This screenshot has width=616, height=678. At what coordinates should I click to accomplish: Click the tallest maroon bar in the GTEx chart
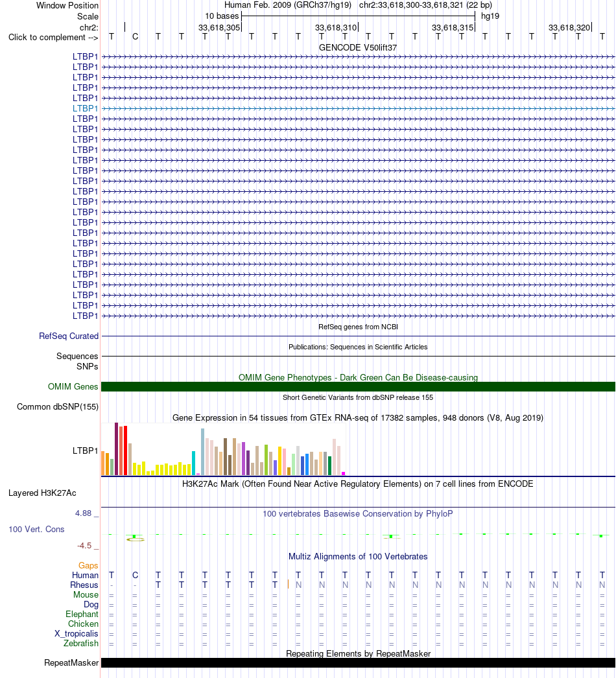(116, 449)
